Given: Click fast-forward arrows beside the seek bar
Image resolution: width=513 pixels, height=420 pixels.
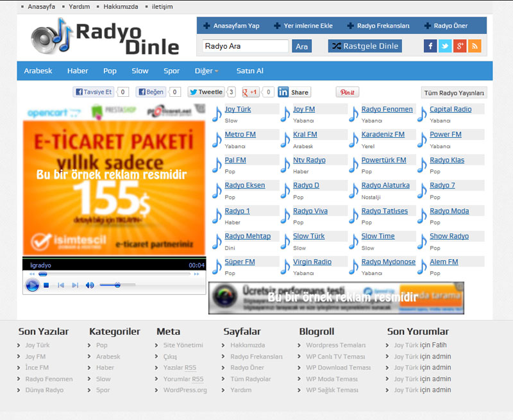Looking at the screenshot, I should (196, 274).
